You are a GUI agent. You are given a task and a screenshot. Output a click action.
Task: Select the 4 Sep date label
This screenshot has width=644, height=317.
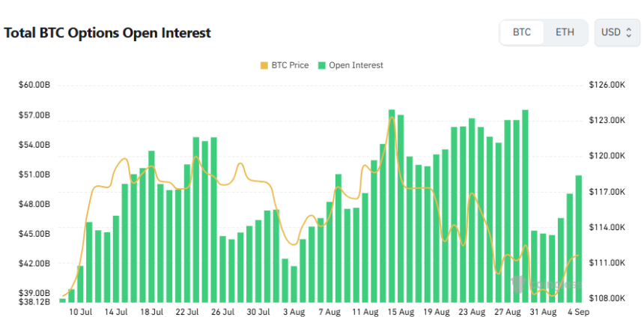pyautogui.click(x=578, y=311)
